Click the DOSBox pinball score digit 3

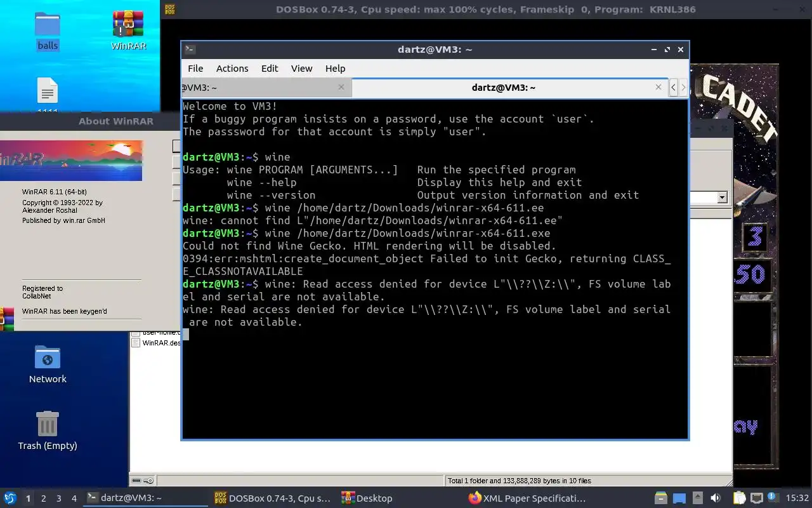click(x=755, y=237)
